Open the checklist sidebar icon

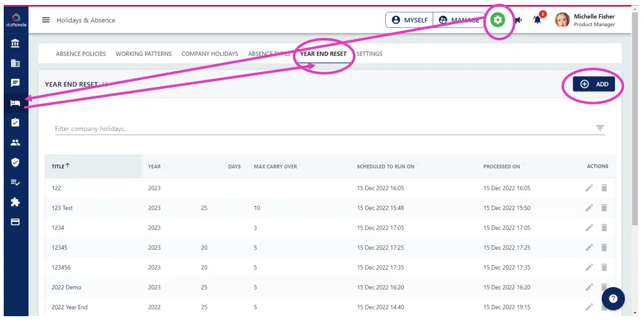[15, 182]
